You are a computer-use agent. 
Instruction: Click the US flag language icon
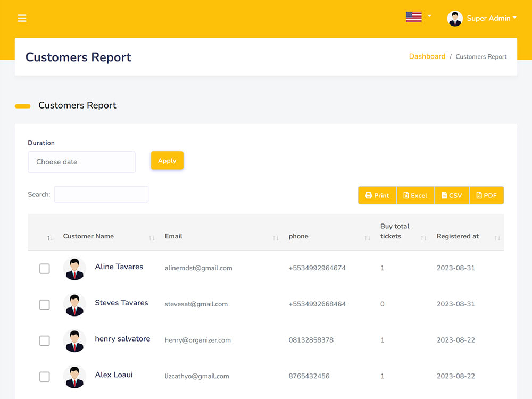coord(413,17)
